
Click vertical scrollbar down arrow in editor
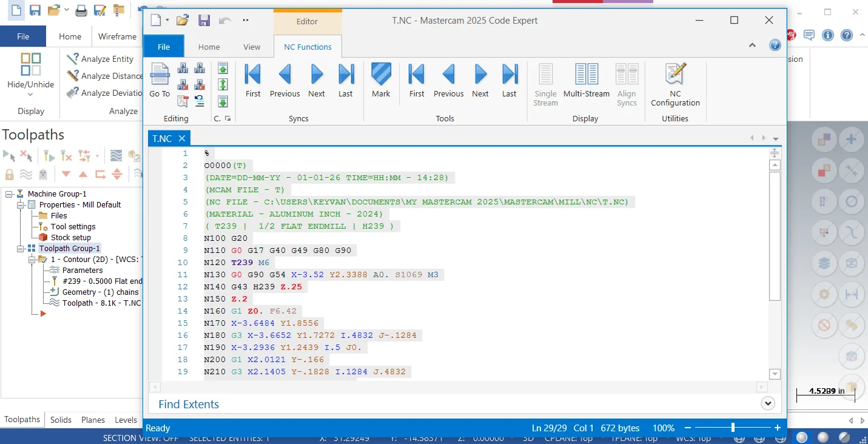(x=774, y=374)
